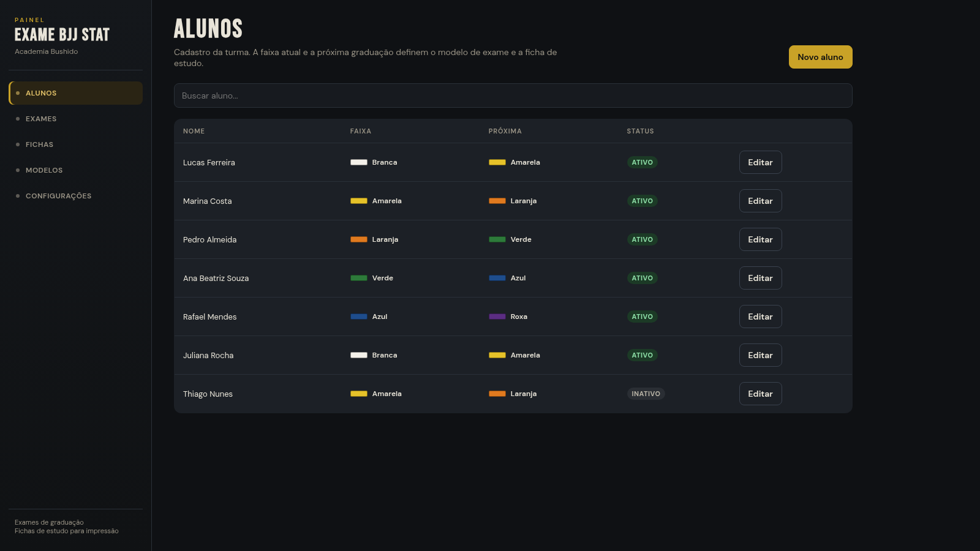Edit Rafael Mendes' record
980x551 pixels.
tap(760, 317)
